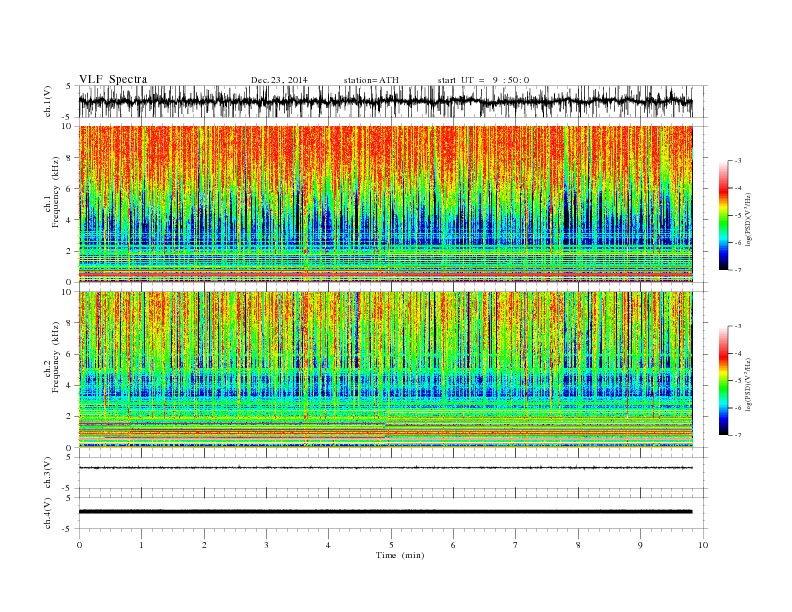Click the '8' kHz tick on ch.1 spectrogram
This screenshot has width=792, height=612.
(x=70, y=158)
